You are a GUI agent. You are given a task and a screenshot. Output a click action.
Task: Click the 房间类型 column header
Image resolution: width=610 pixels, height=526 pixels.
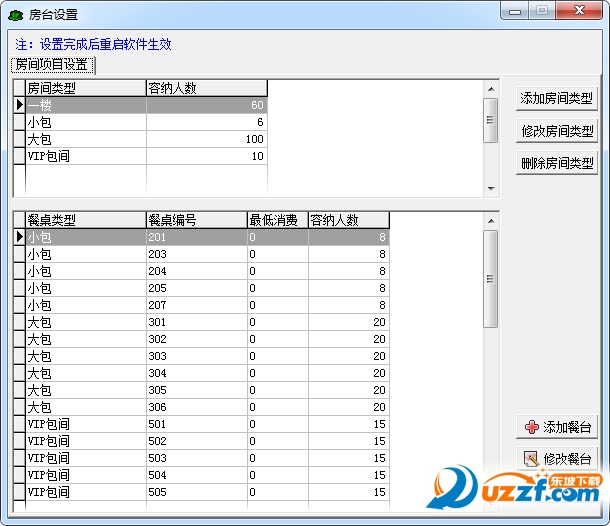click(86, 88)
